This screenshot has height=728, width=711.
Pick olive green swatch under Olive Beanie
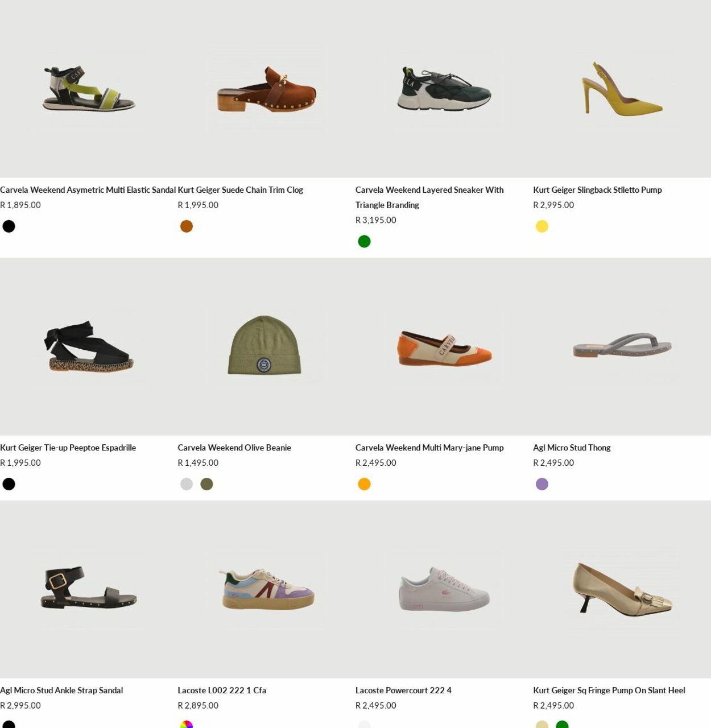[x=206, y=484]
